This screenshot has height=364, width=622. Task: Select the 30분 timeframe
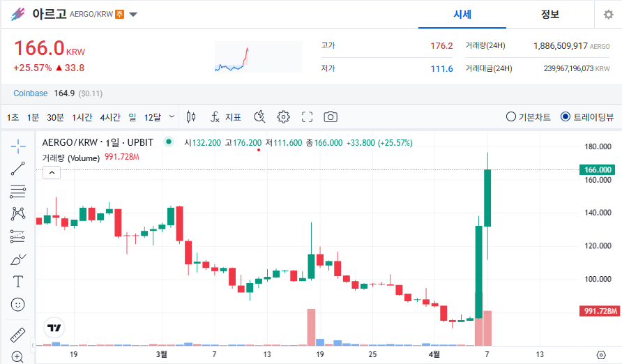(x=55, y=117)
